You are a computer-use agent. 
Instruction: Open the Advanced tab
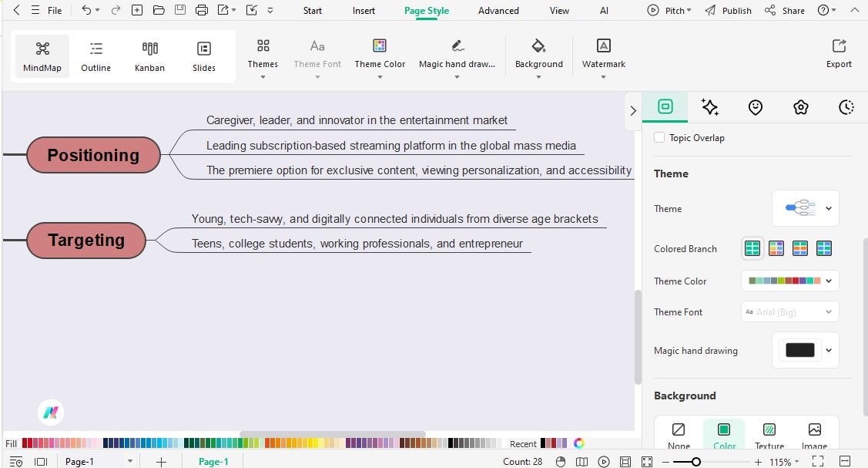coord(498,11)
